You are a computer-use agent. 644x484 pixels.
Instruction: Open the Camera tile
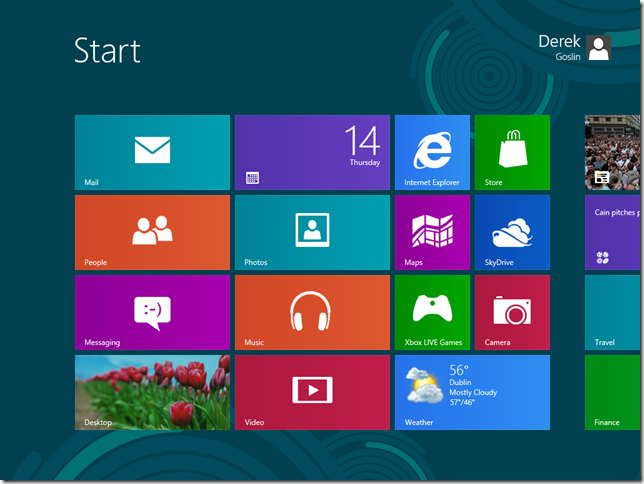[x=512, y=313]
